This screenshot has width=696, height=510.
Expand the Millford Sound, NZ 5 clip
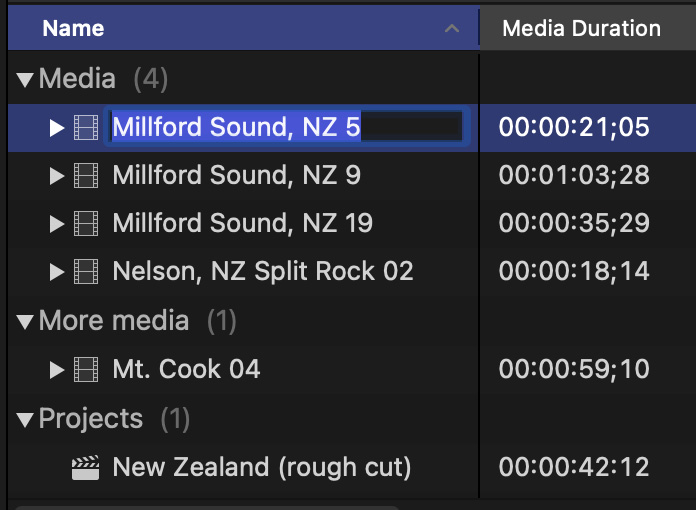point(57,127)
